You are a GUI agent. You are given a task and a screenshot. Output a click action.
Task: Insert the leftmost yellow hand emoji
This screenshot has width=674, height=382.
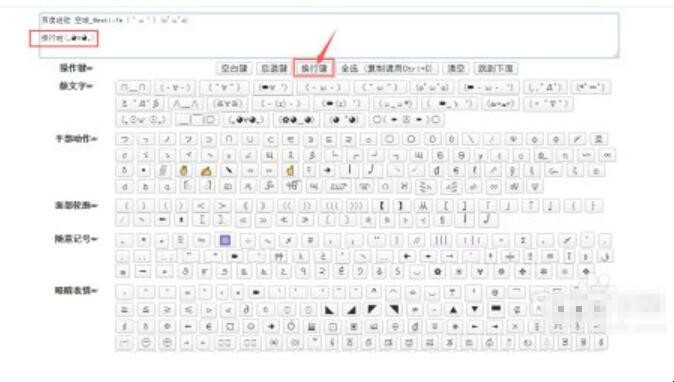(184, 171)
